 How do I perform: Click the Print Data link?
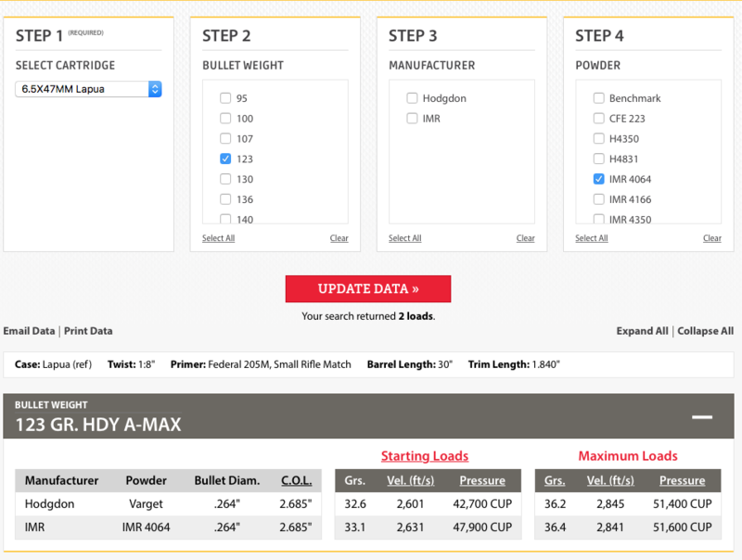coord(89,331)
